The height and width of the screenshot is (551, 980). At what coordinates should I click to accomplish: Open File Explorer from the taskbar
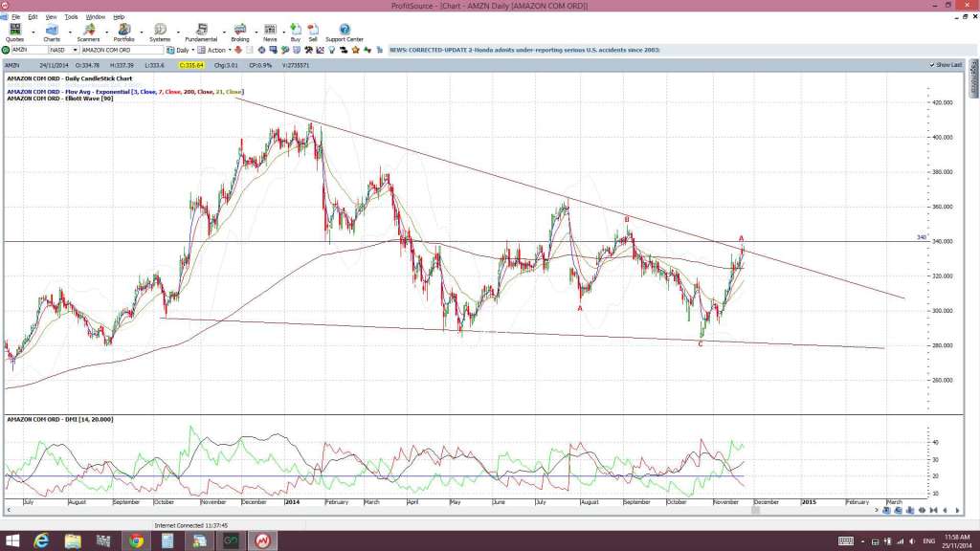pyautogui.click(x=73, y=541)
